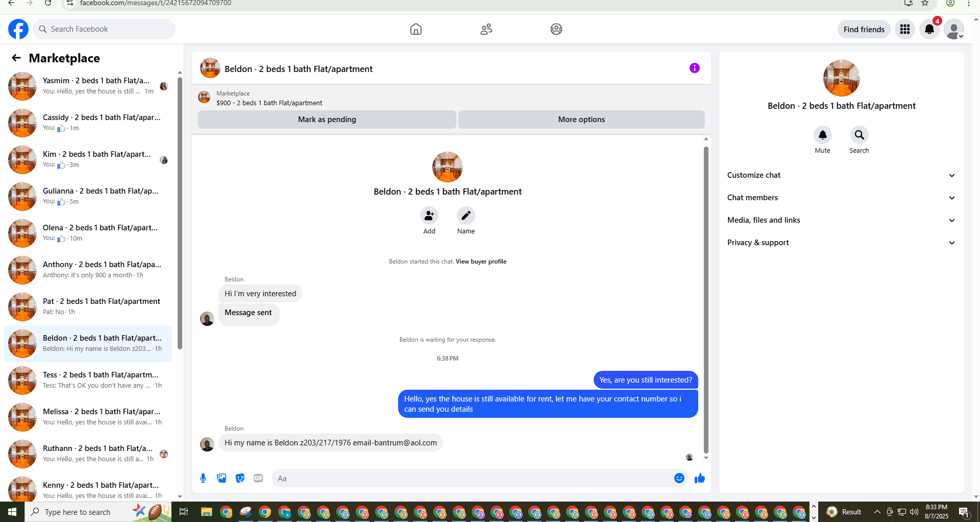This screenshot has width=980, height=522.
Task: Open conversation information purple icon
Action: click(695, 68)
